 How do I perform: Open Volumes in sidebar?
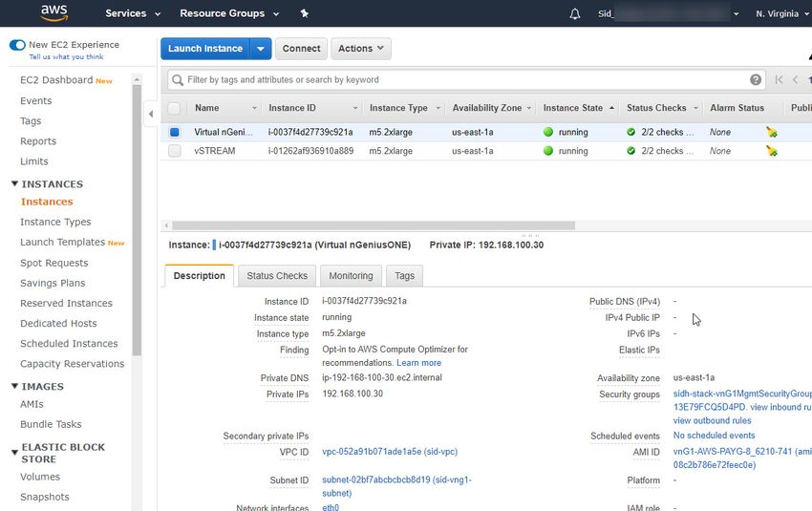(x=40, y=477)
